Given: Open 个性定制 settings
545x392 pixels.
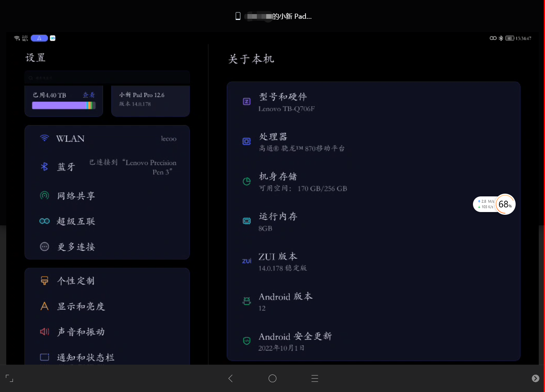Looking at the screenshot, I should (107, 281).
